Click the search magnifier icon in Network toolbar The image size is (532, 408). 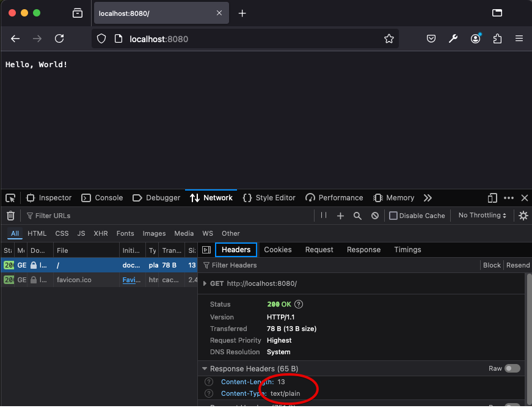tap(358, 216)
